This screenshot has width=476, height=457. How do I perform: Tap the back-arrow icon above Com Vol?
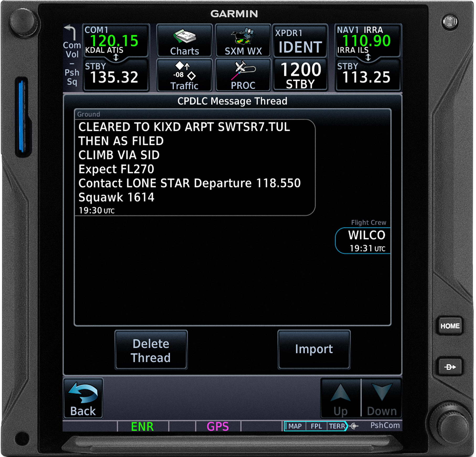[x=70, y=29]
